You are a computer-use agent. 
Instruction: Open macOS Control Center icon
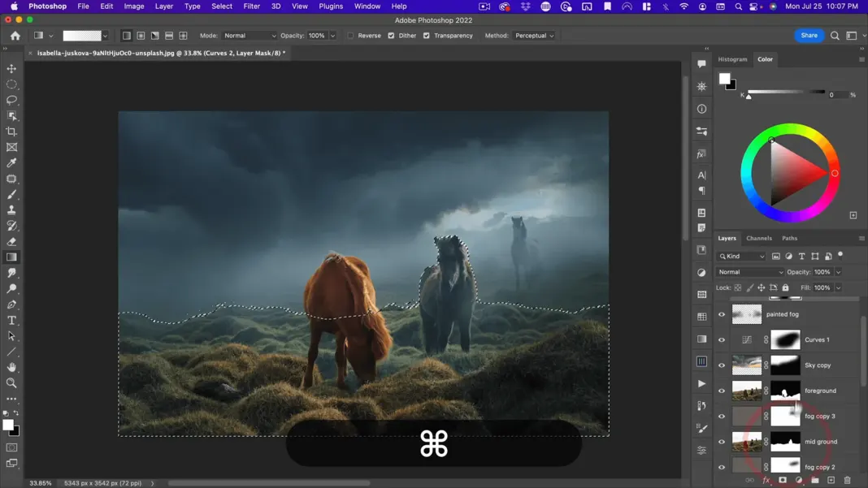pyautogui.click(x=753, y=6)
